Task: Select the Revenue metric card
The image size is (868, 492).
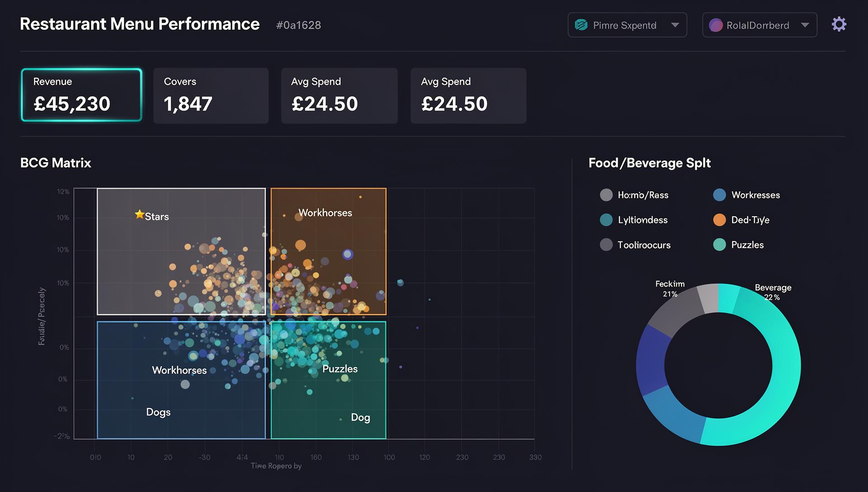Action: pos(81,95)
